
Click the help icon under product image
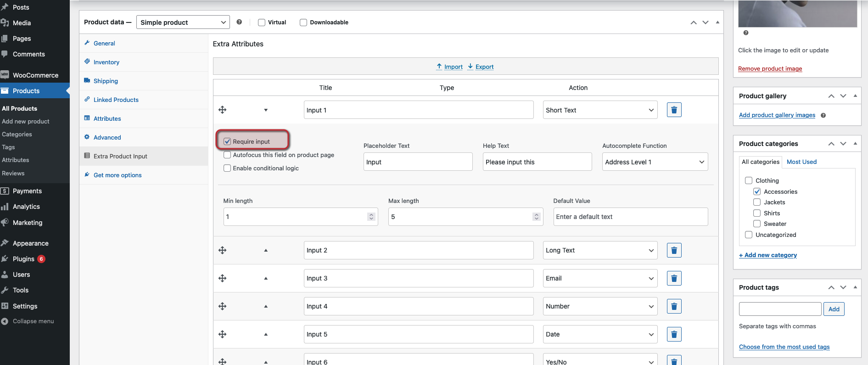click(x=746, y=33)
